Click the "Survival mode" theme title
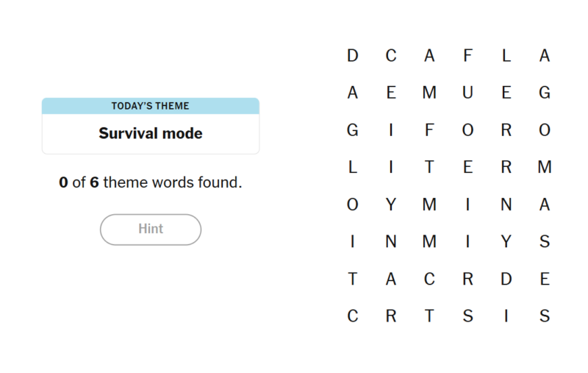 (151, 134)
